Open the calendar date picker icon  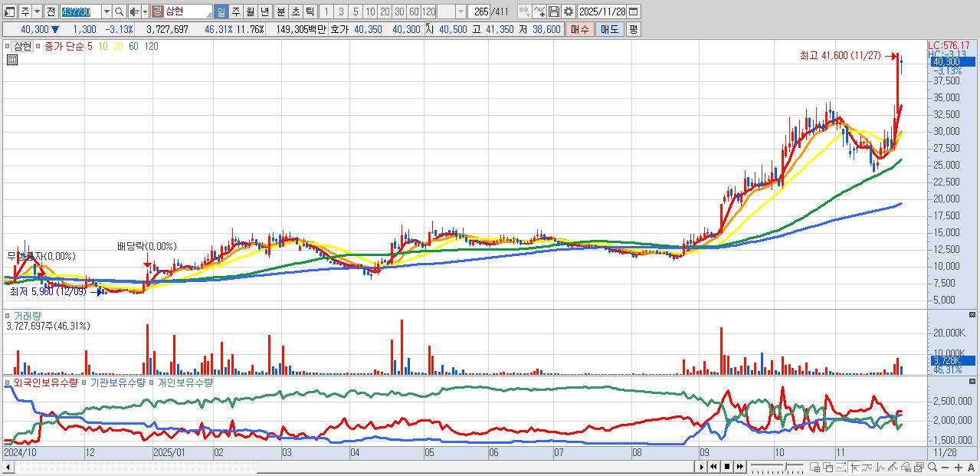(x=634, y=11)
